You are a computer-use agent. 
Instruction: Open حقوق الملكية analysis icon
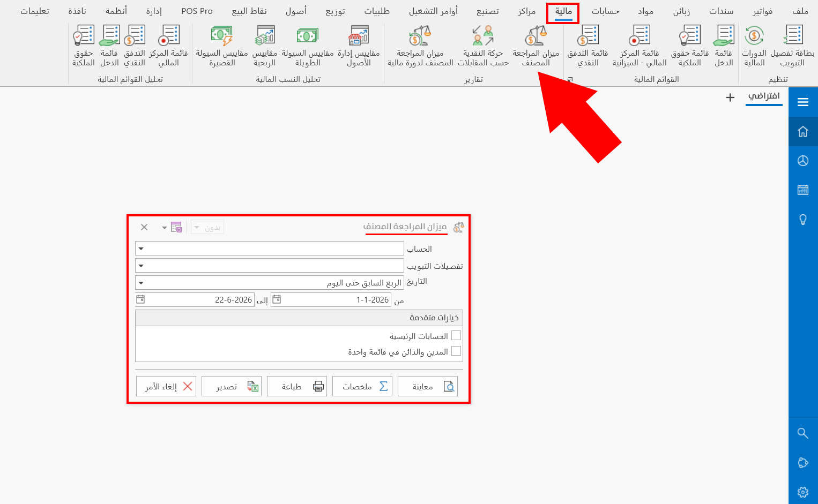coord(84,46)
